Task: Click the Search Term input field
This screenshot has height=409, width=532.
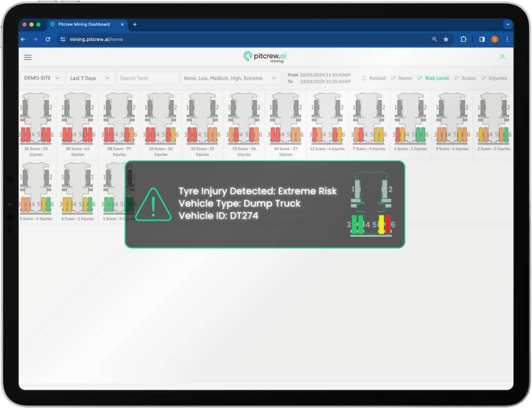Action: 147,78
